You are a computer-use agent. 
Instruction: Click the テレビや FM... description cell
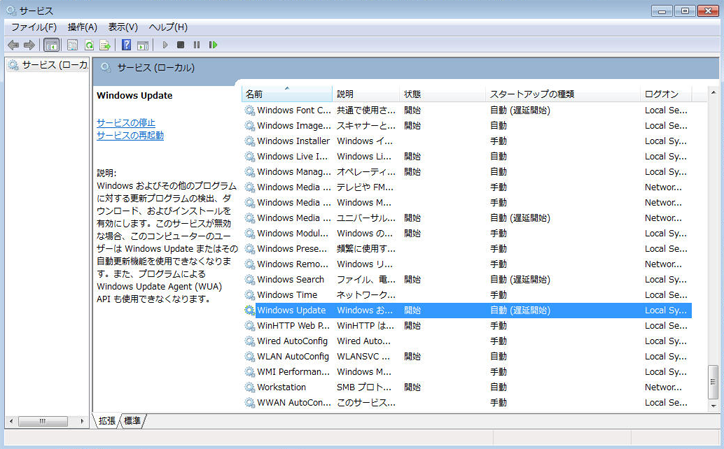coord(365,187)
